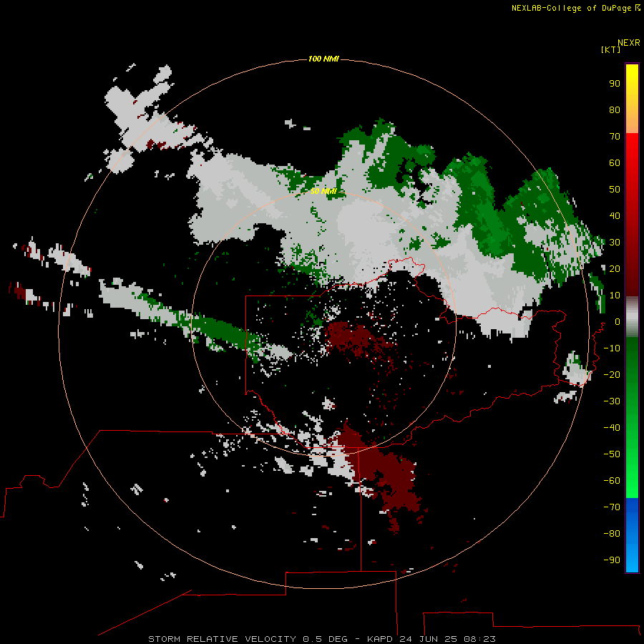Screen dimensions: 644x644
Task: Click the yellow top segment of the color bar
Action: (x=632, y=99)
